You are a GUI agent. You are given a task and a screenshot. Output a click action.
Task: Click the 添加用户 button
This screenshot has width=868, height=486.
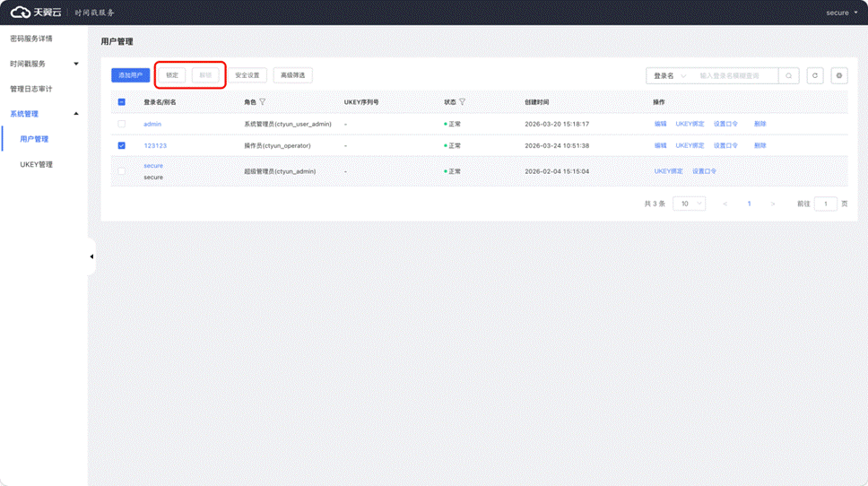[x=131, y=75]
